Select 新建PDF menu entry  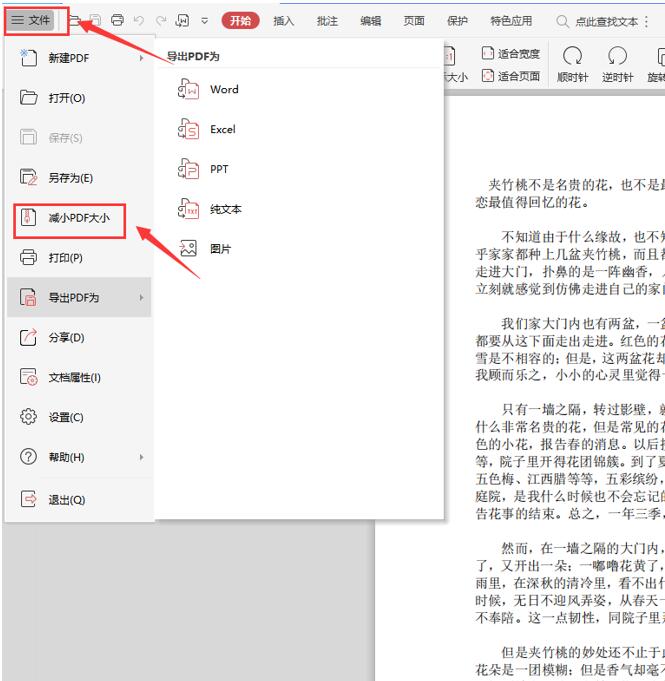(79, 58)
